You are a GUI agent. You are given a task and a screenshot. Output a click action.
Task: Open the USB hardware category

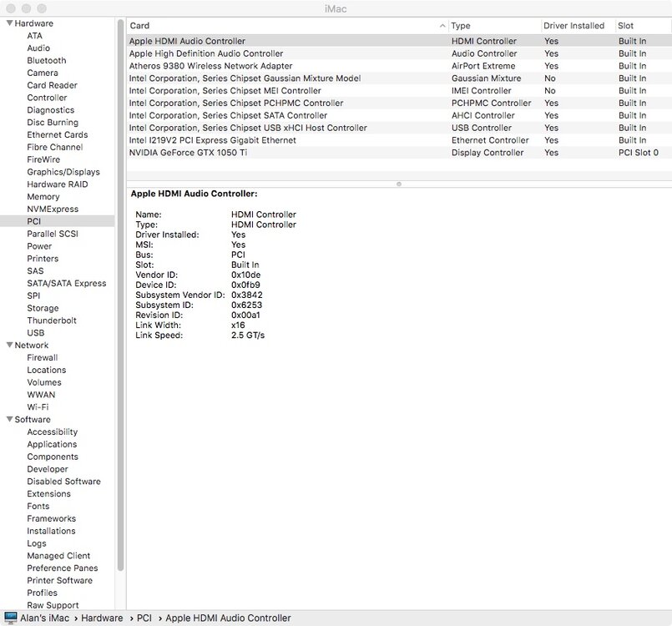36,332
